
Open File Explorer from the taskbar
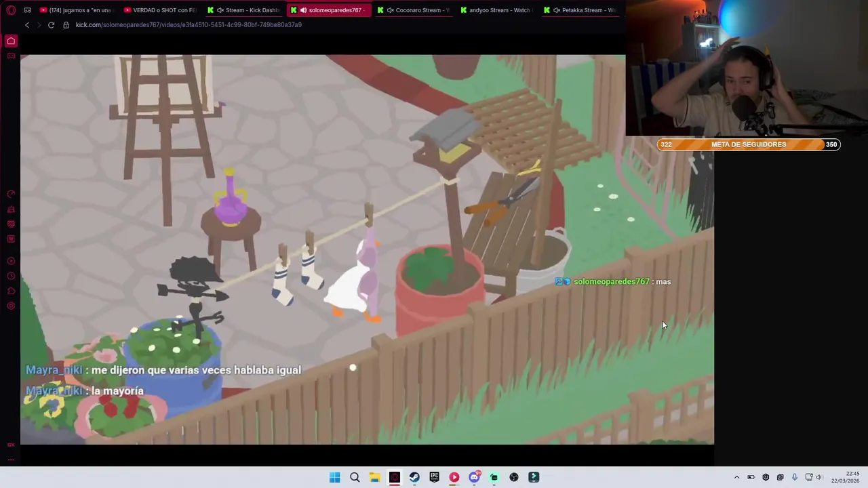click(x=374, y=477)
